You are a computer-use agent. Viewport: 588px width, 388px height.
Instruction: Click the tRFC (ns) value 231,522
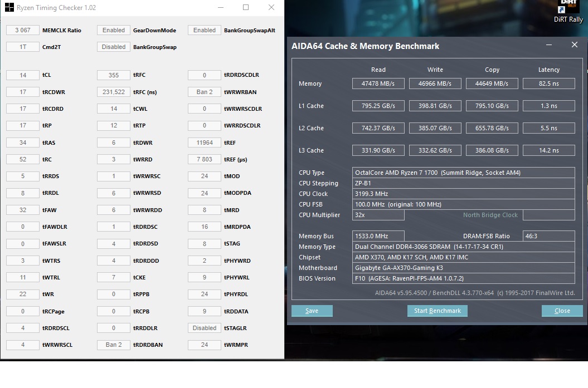(114, 92)
